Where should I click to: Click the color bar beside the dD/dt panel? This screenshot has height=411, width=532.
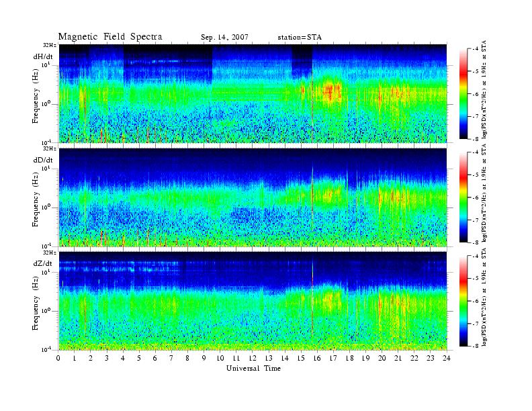463,197
